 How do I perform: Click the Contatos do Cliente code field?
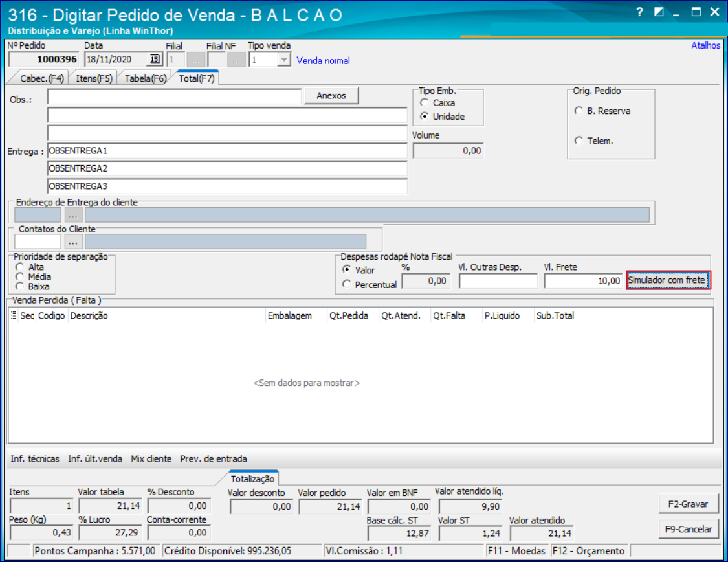tap(38, 242)
